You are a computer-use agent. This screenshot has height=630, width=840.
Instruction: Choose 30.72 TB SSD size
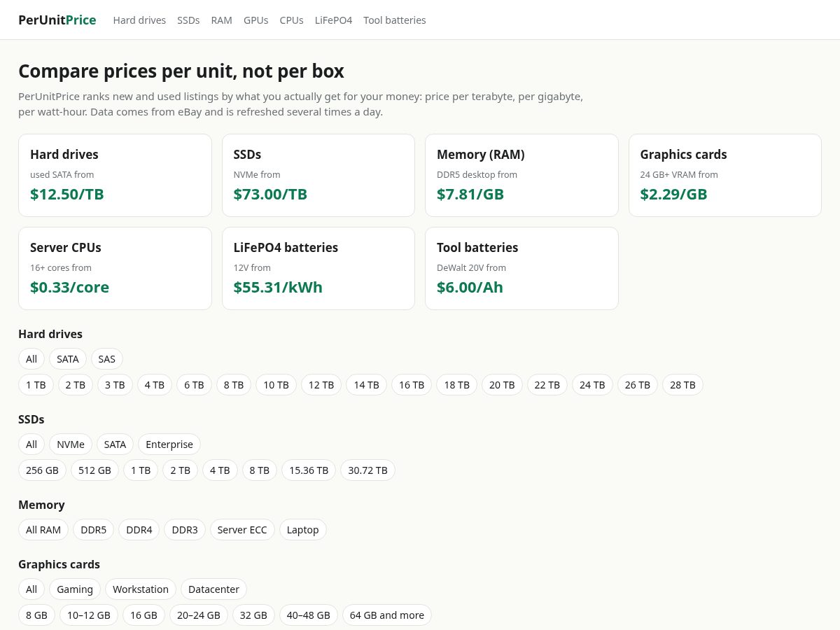tap(367, 470)
